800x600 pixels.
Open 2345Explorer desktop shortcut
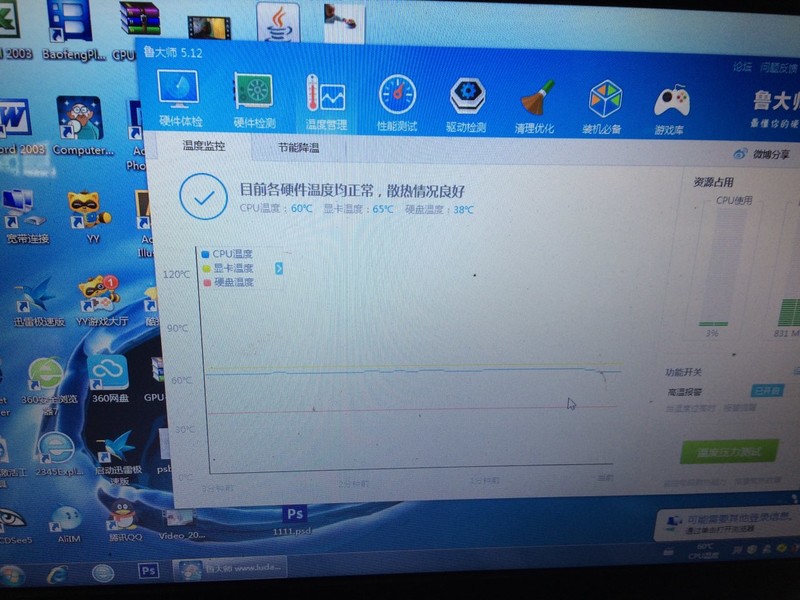click(x=57, y=454)
